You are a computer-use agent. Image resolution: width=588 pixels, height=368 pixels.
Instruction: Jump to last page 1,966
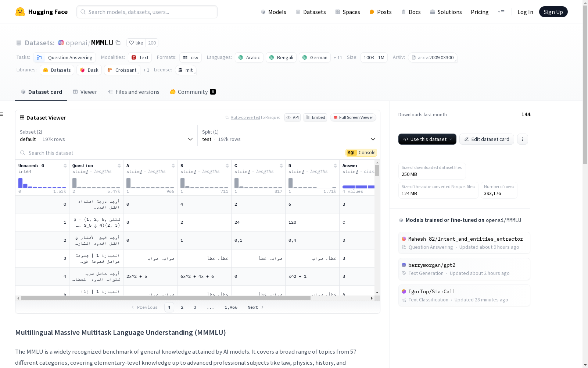click(231, 307)
